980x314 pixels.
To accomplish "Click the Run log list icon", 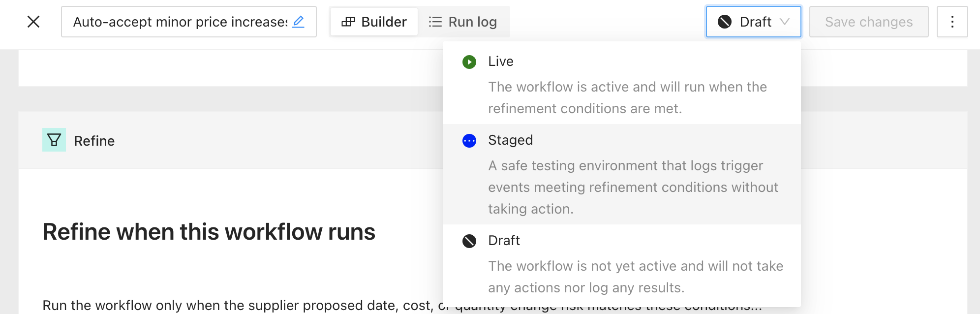I will (435, 22).
